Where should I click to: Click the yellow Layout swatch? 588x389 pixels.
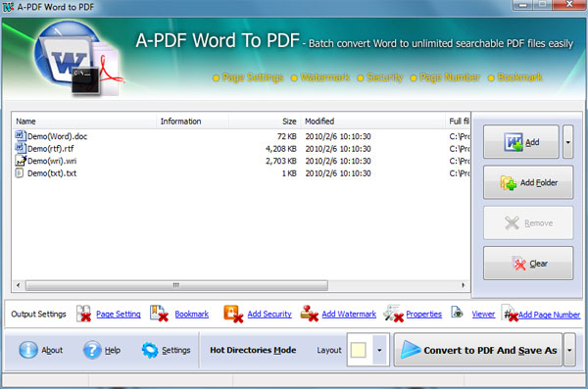tap(358, 350)
